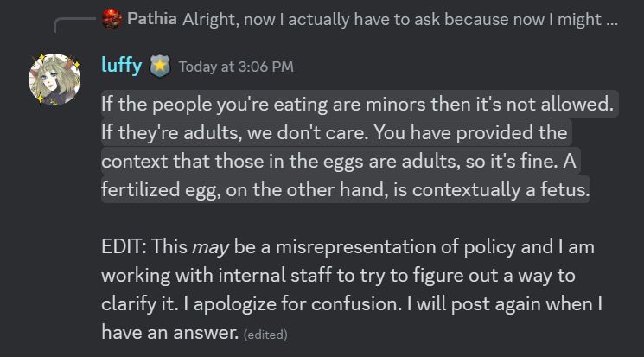The image size is (644, 357).
Task: Click the ellipsis ending the reply preview
Action: (611, 17)
